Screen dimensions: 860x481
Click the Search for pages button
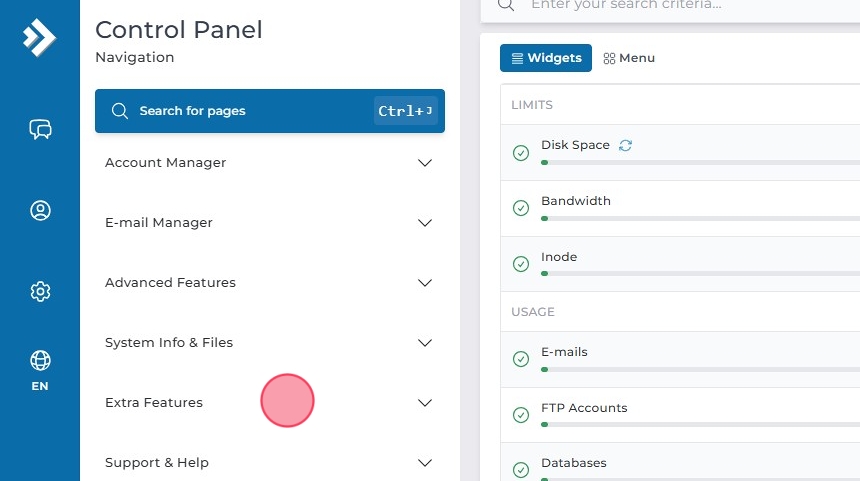point(270,111)
